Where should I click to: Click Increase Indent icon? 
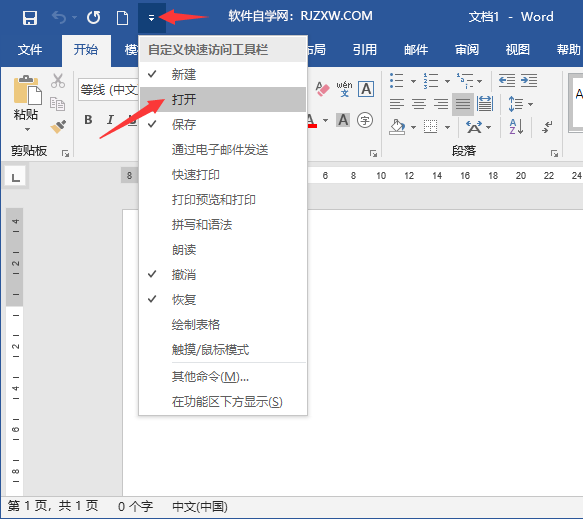(529, 81)
